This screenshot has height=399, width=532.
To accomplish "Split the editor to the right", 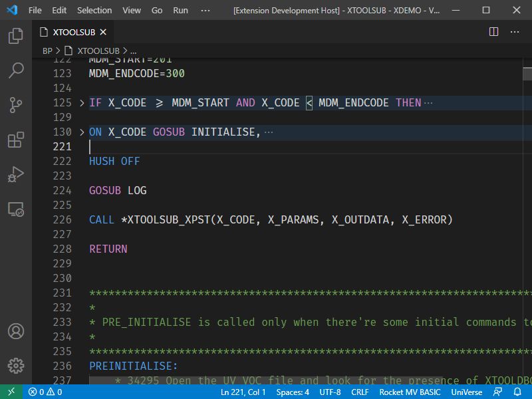I will [x=493, y=32].
